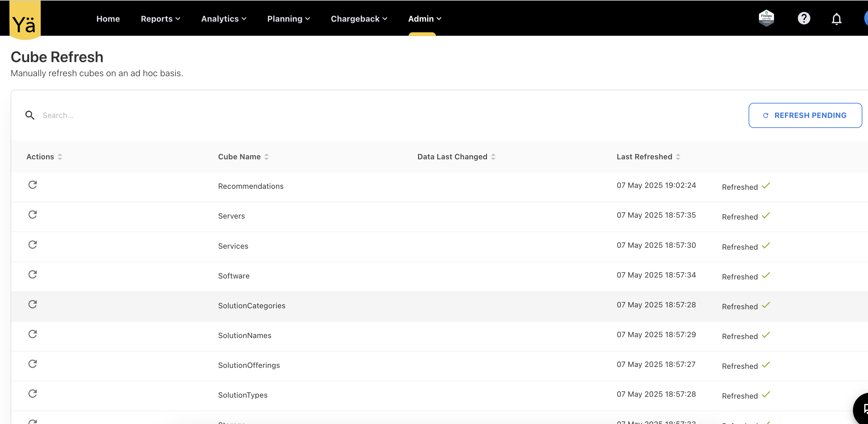
Task: Refresh the SolutionOfferings cube
Action: [x=32, y=363]
